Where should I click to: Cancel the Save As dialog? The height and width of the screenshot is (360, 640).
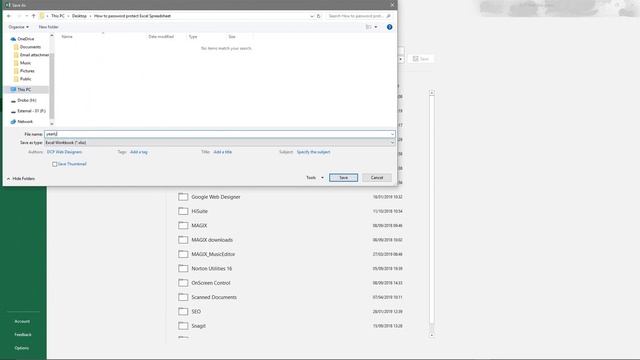click(377, 178)
